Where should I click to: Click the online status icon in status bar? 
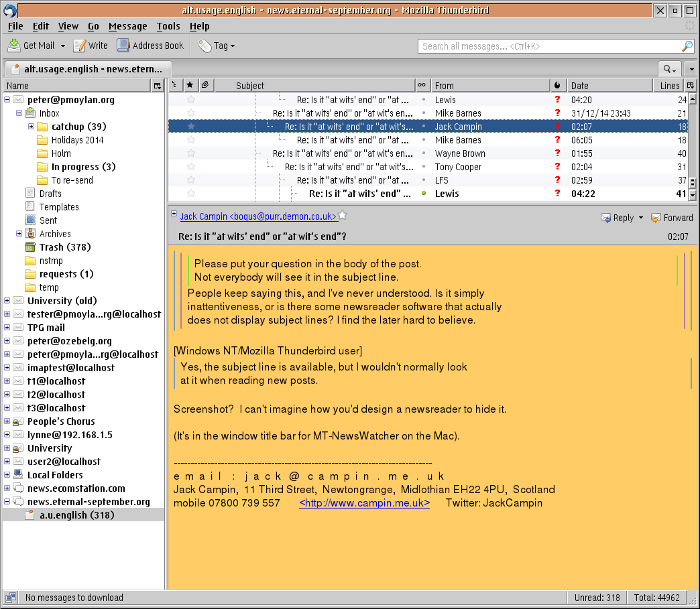[x=10, y=597]
